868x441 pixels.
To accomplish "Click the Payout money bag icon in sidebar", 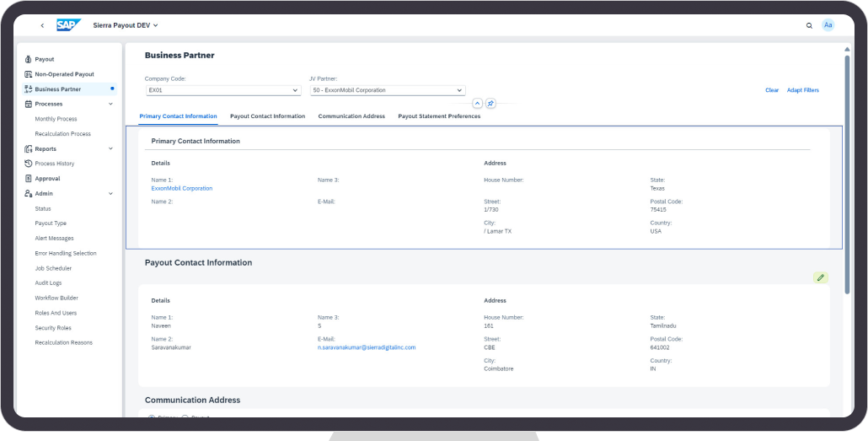I will coord(28,59).
